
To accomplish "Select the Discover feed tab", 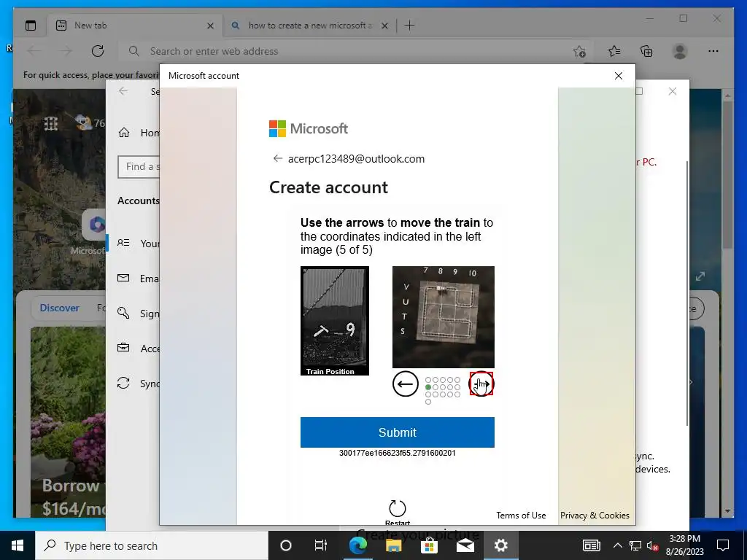I will coord(60,308).
